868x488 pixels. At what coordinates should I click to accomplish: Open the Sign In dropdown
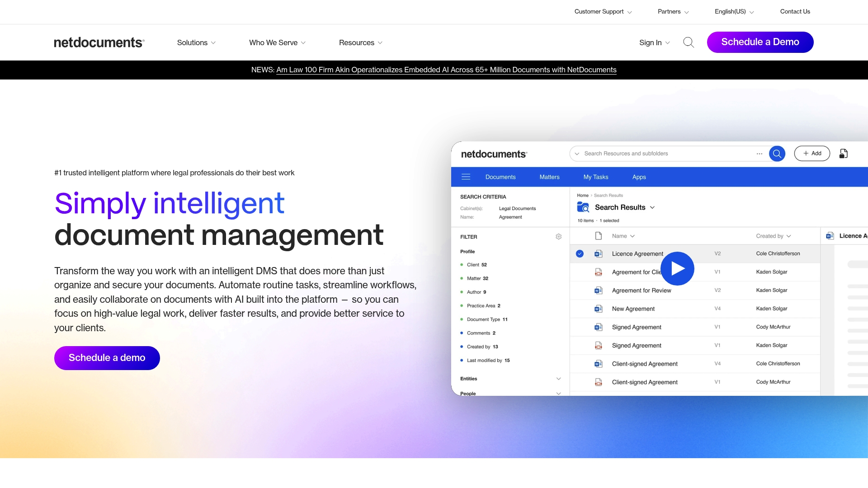(654, 42)
